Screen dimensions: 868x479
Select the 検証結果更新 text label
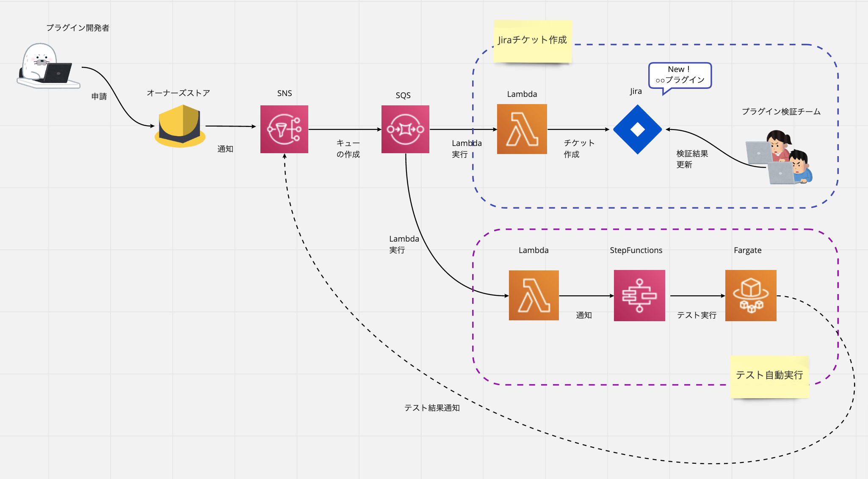(x=692, y=159)
